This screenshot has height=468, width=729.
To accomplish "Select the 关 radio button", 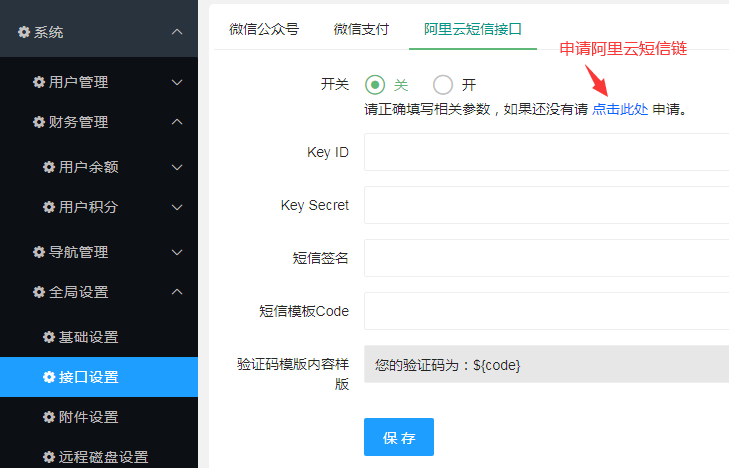I will (x=375, y=85).
